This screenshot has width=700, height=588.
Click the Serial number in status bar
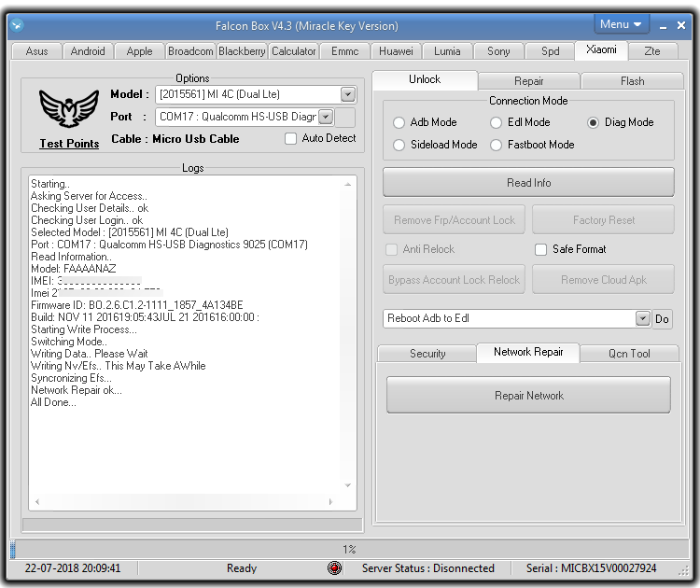pyautogui.click(x=591, y=567)
